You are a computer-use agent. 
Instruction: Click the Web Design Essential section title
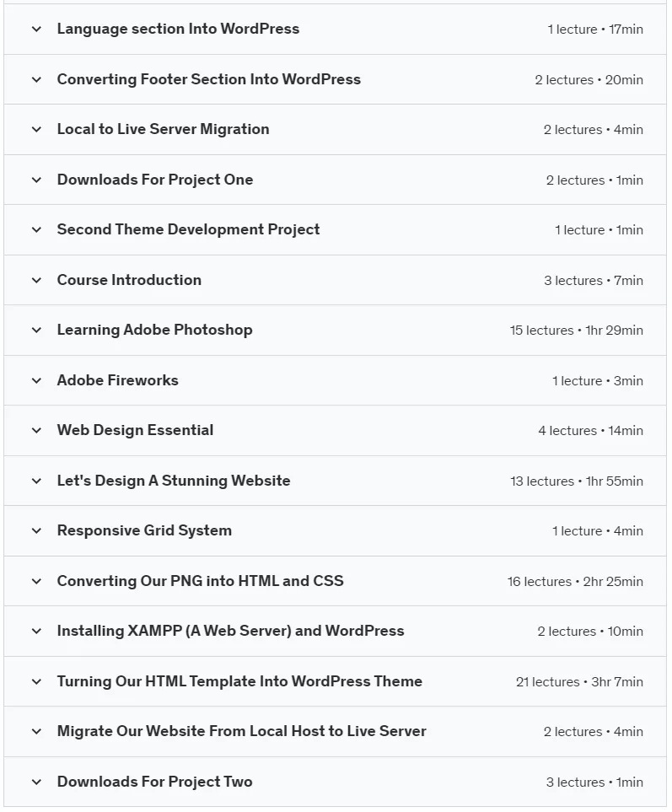pos(135,430)
